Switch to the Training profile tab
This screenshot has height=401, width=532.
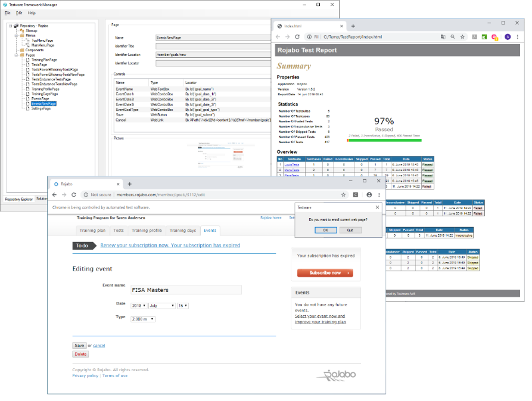[147, 231]
